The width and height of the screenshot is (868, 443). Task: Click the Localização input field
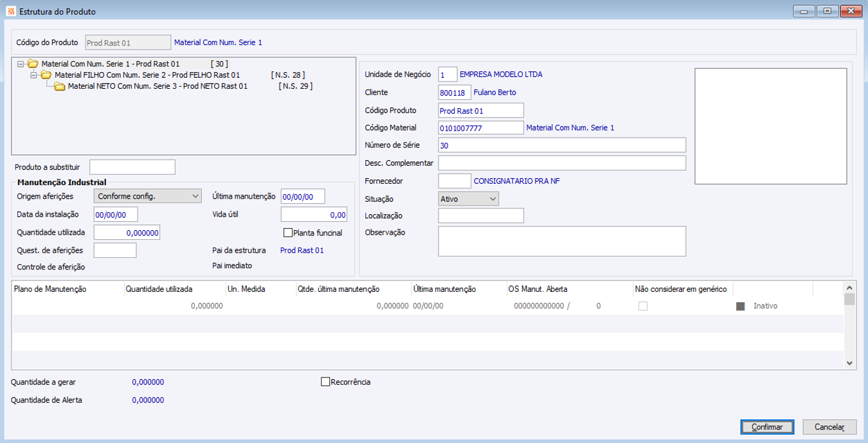click(481, 215)
